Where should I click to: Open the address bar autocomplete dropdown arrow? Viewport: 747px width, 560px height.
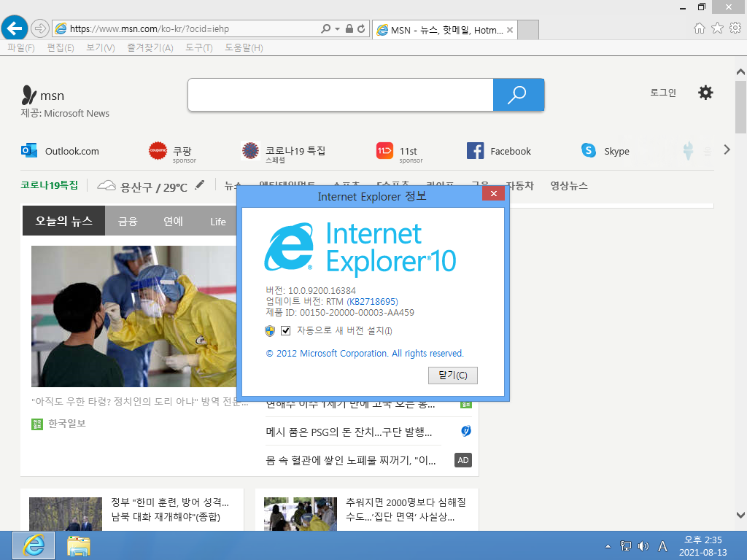click(337, 28)
